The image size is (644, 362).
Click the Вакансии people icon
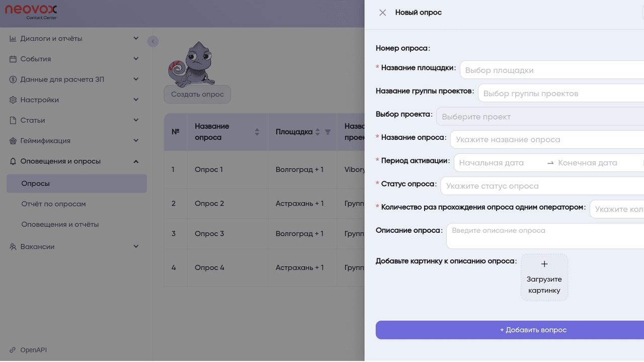click(13, 247)
